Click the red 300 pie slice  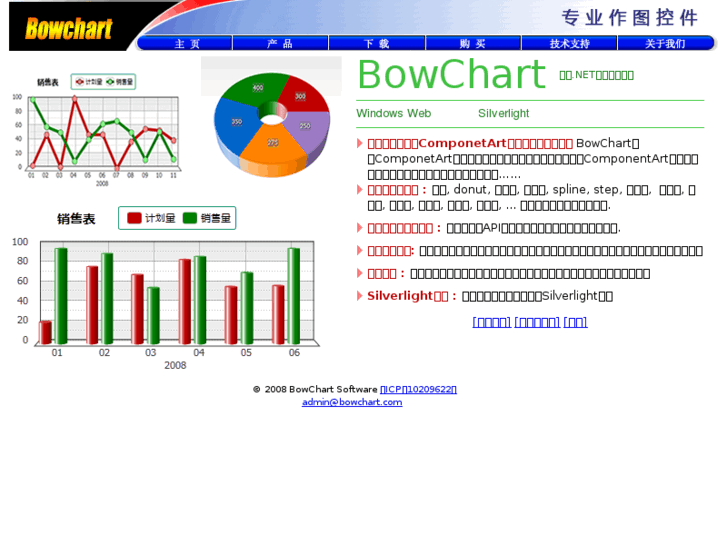coord(305,96)
